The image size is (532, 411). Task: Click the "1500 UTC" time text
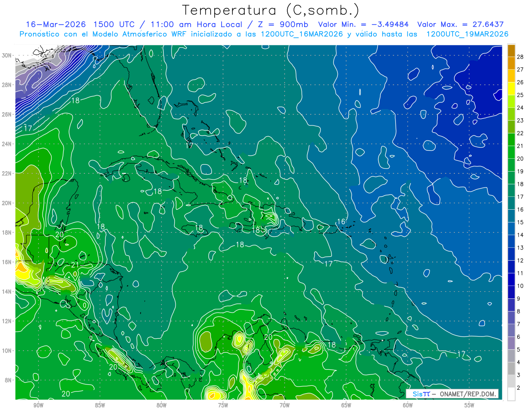tap(114, 24)
